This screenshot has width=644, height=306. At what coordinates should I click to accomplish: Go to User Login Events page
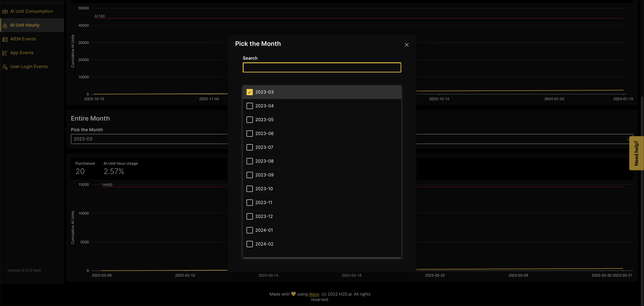click(29, 67)
